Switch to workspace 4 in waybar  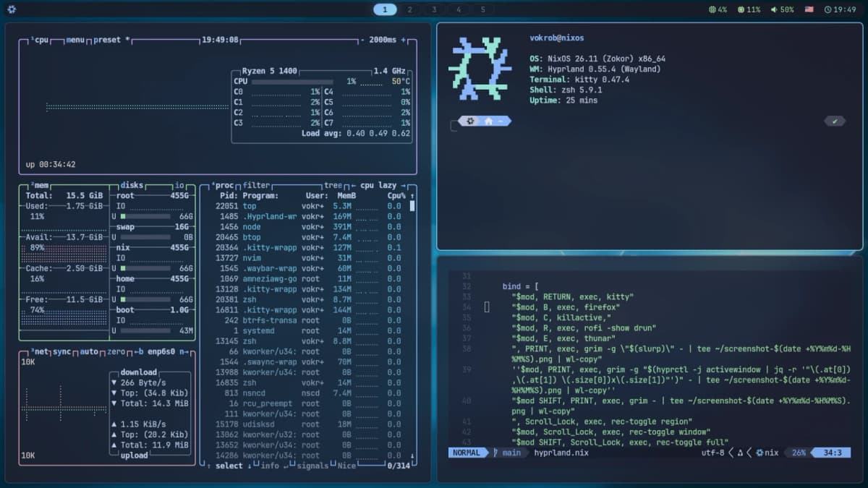459,9
